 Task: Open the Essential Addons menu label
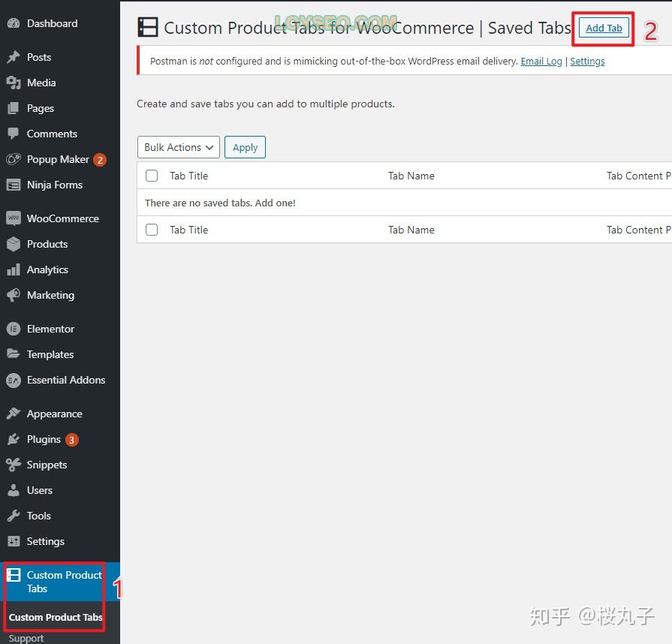coord(66,380)
